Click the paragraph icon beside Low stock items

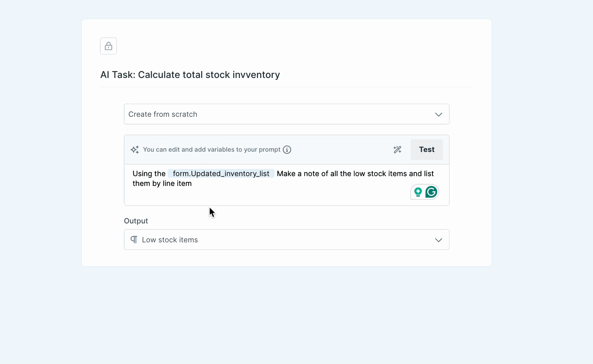point(134,239)
